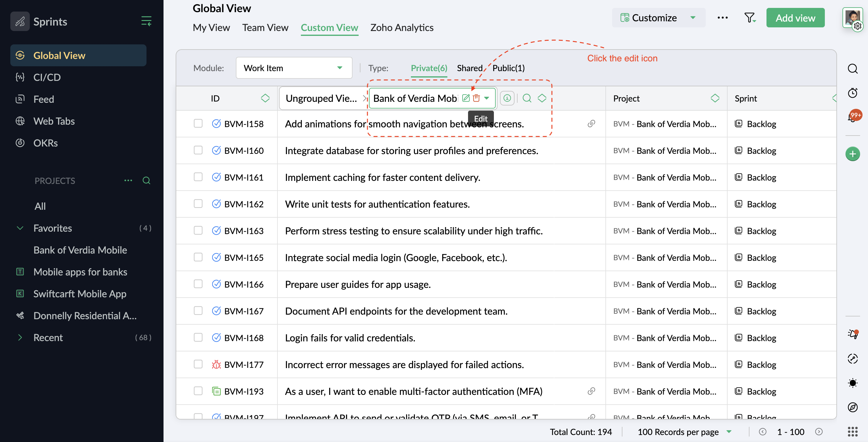
Task: Sort by the ID column diamond icon
Action: 265,98
